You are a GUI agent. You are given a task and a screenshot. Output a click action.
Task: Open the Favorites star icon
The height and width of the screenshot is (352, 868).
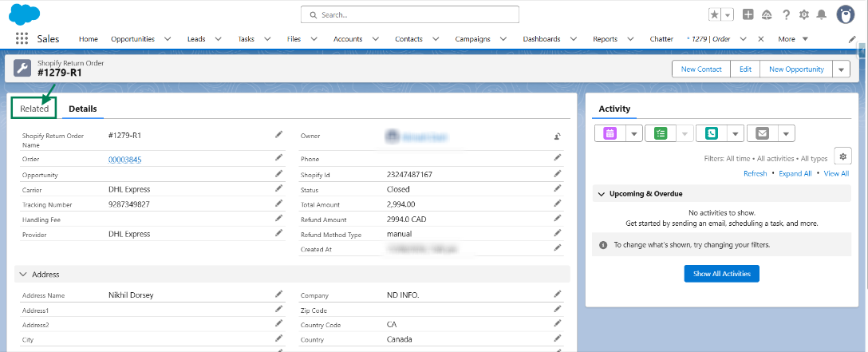[715, 15]
